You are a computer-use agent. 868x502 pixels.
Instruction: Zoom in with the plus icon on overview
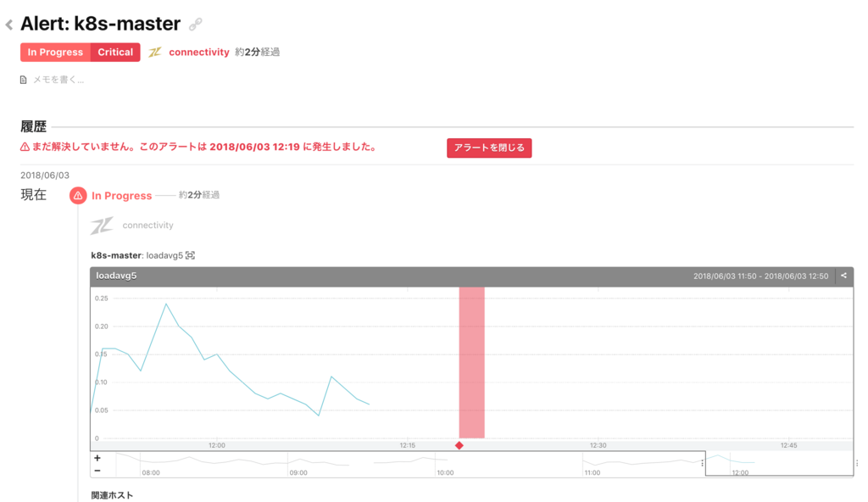[97, 458]
